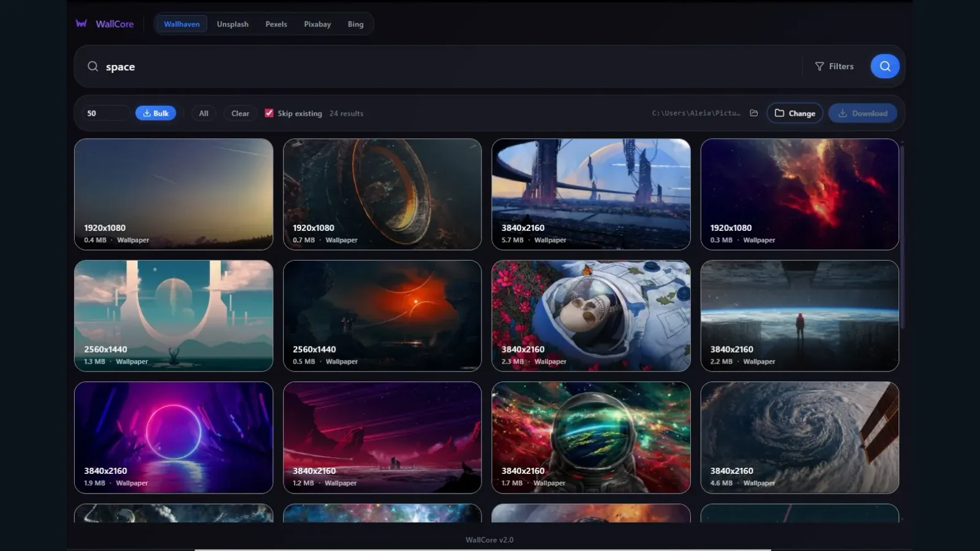
Task: Toggle the Skip existing checkbox
Action: (x=269, y=113)
